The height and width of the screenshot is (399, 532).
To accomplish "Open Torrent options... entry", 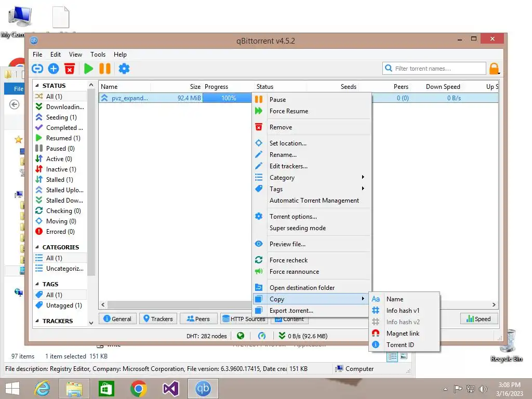I will coord(312,217).
